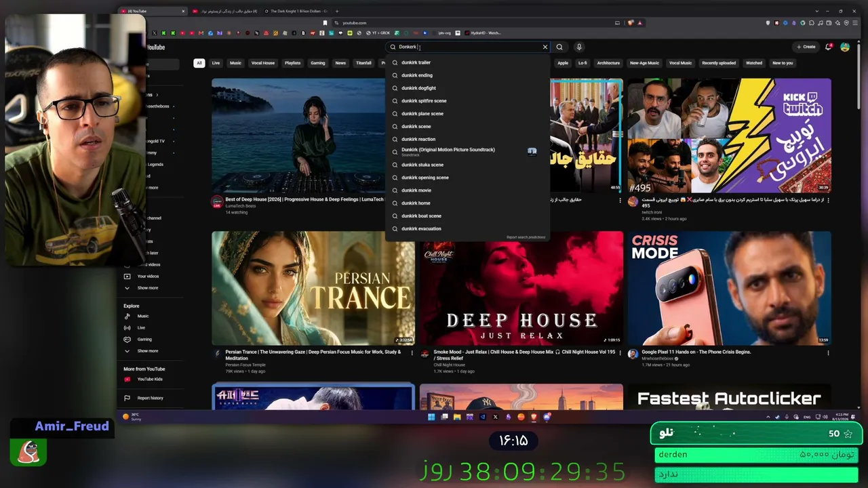Open the Windows Start menu on taskbar
Image resolution: width=868 pixels, height=488 pixels.
pyautogui.click(x=431, y=417)
